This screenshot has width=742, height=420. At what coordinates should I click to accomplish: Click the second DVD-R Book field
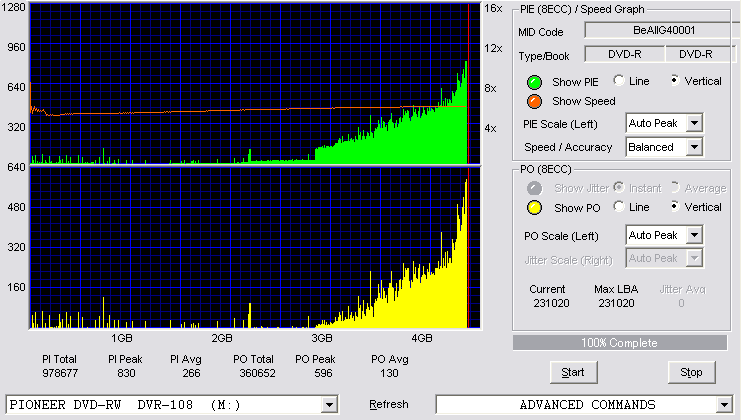tap(700, 54)
